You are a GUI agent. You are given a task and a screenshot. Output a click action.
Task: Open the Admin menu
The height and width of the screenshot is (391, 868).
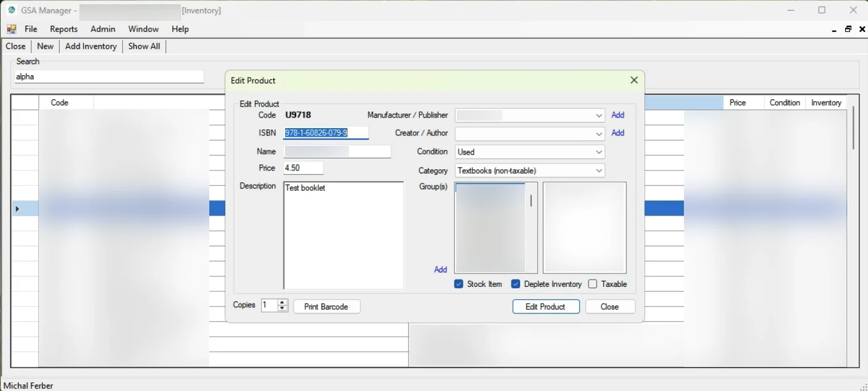click(x=103, y=29)
